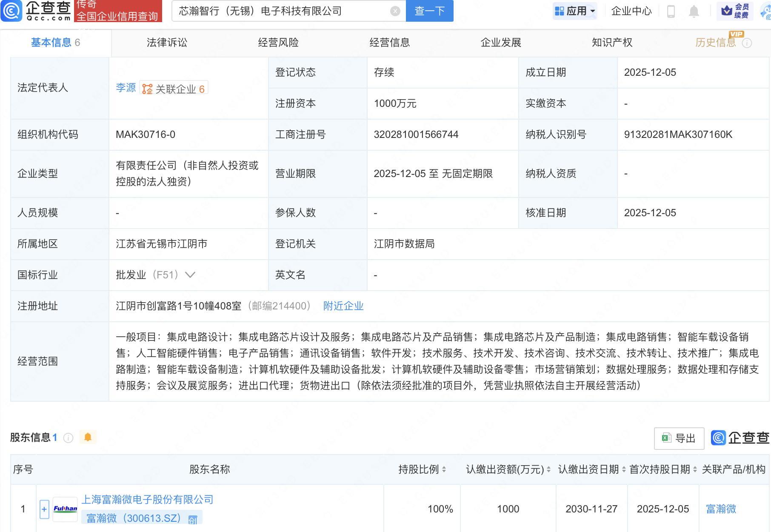Expand the shareholder row with the plus sign
Viewport: 771px width, 532px height.
(44, 509)
